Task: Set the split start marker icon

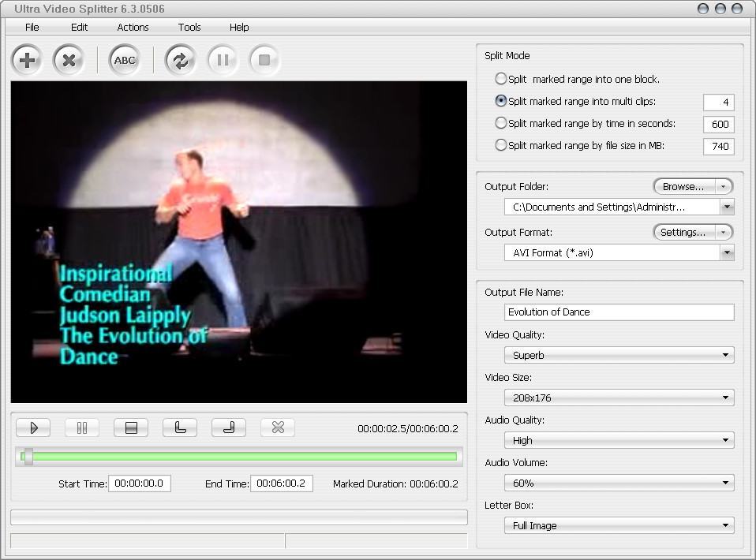Action: 180,427
